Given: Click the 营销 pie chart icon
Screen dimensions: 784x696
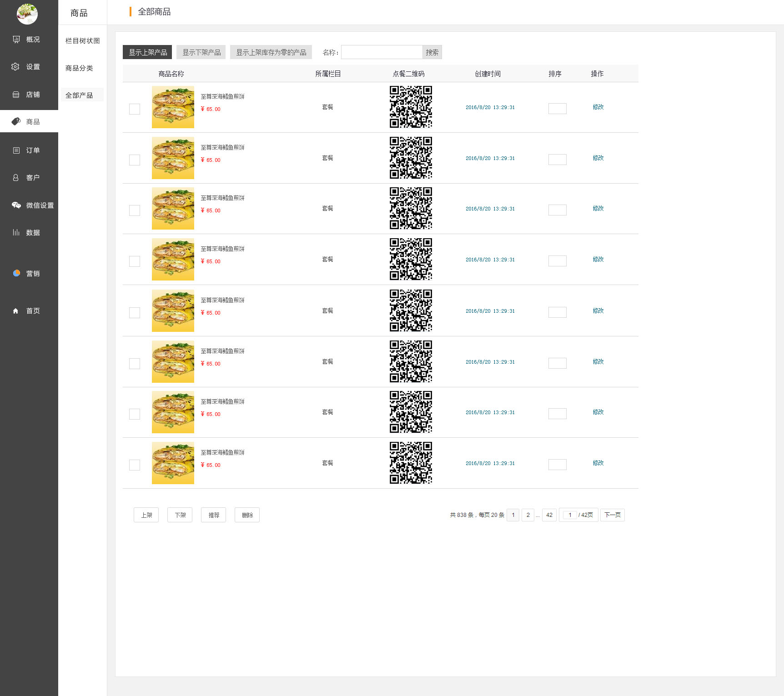Looking at the screenshot, I should pos(16,273).
